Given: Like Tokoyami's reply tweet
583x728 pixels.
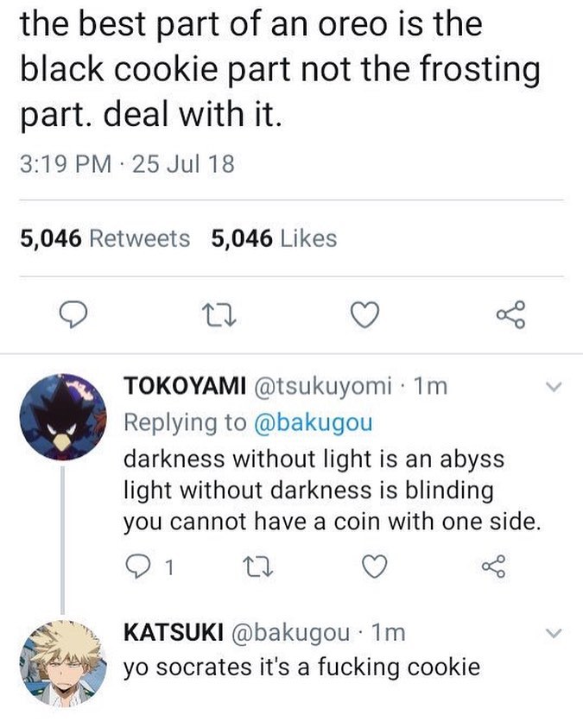Looking at the screenshot, I should click(372, 567).
